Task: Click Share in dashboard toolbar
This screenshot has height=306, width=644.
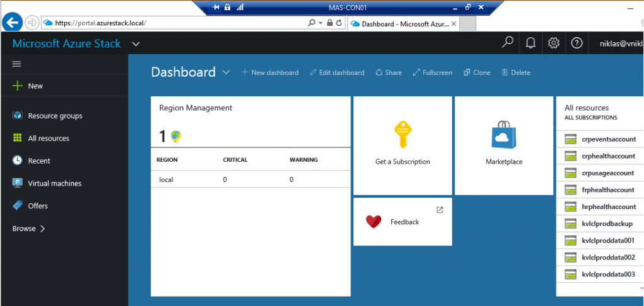Action: click(389, 72)
